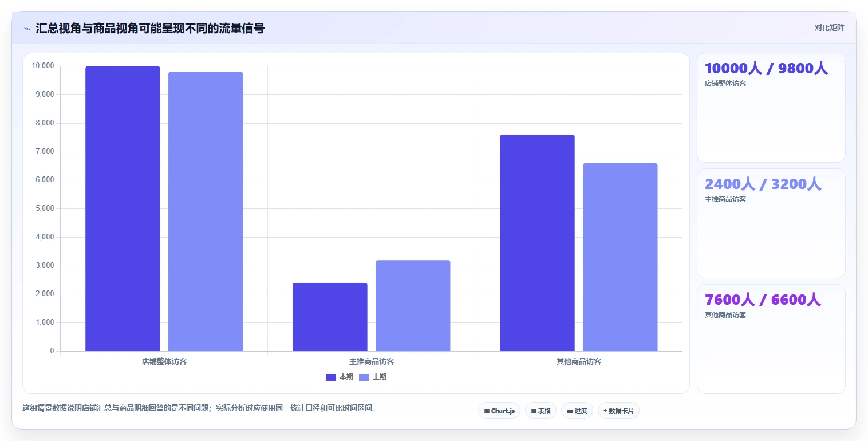Select the Chart.js tag chip
The image size is (868, 441).
pyautogui.click(x=499, y=411)
